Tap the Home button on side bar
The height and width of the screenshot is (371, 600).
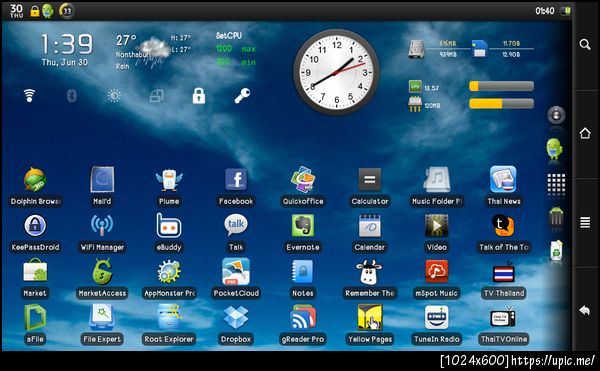click(x=585, y=133)
